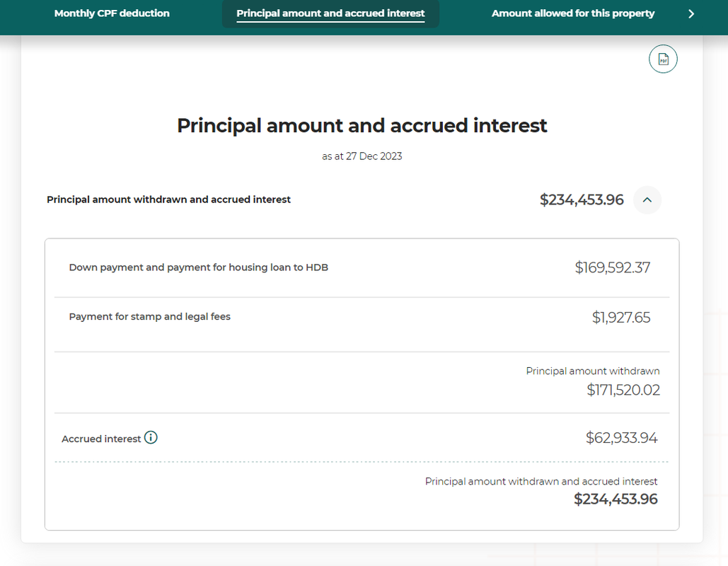728x566 pixels.
Task: Select the HDB down payment and housing loan label
Action: pos(198,267)
